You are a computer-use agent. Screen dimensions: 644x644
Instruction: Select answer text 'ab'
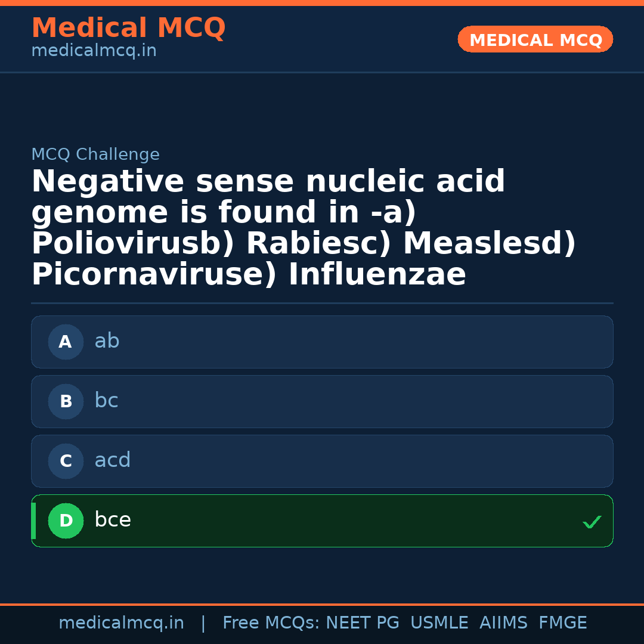click(107, 341)
